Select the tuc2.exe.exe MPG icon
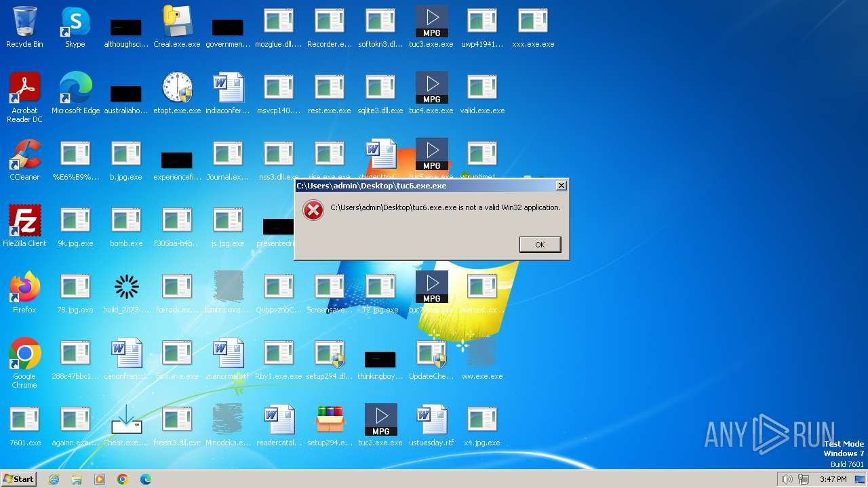 (380, 420)
